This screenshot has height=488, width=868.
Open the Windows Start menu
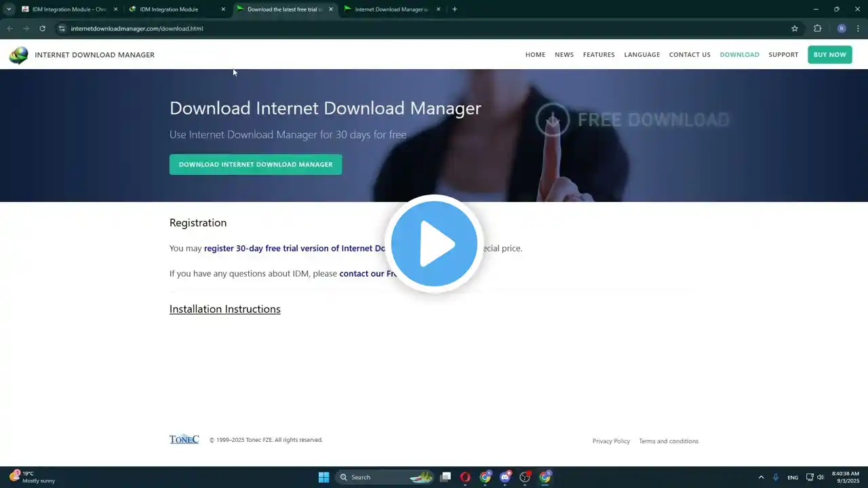[x=324, y=477]
